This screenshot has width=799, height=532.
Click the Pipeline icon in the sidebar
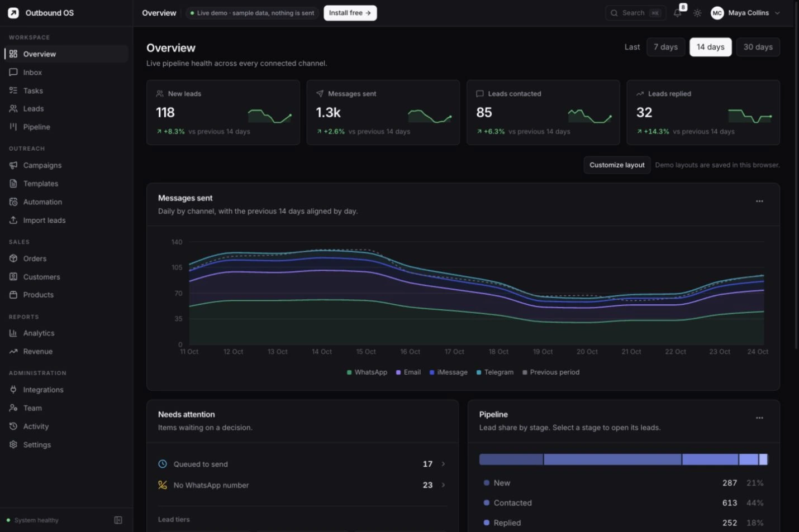[13, 127]
